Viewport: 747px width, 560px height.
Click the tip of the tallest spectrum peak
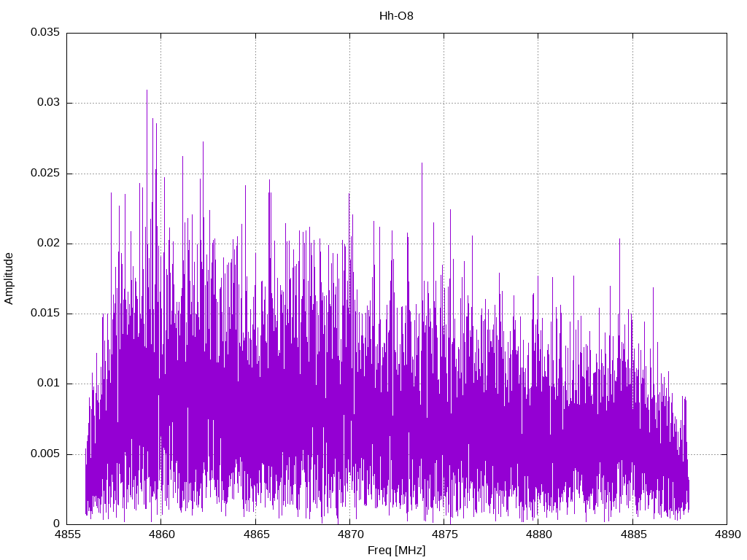tap(147, 90)
